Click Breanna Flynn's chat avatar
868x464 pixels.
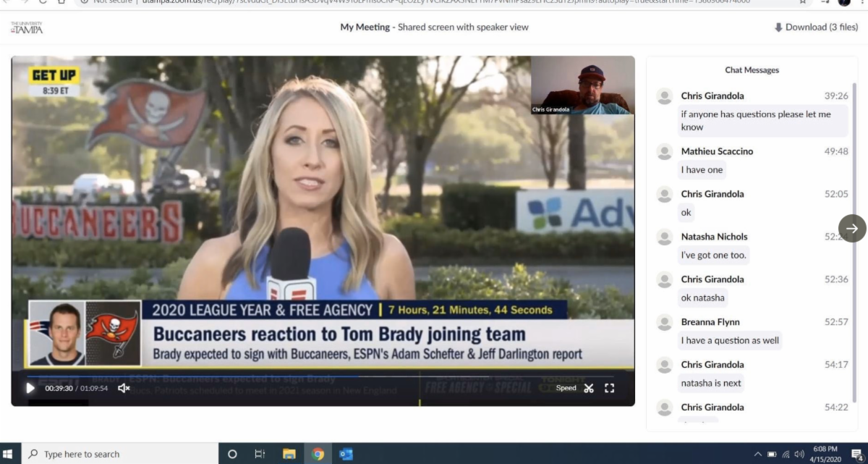click(x=664, y=323)
